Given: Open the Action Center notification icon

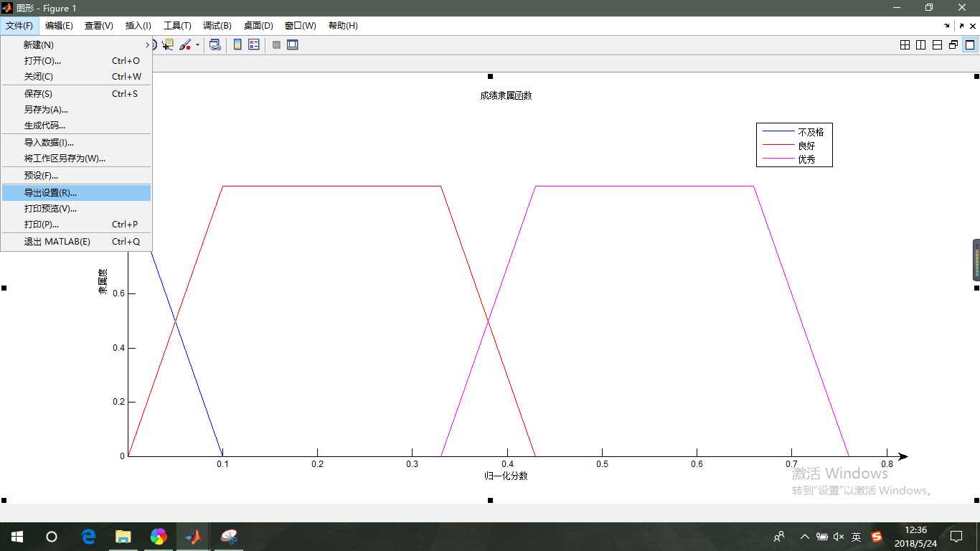Looking at the screenshot, I should point(956,537).
